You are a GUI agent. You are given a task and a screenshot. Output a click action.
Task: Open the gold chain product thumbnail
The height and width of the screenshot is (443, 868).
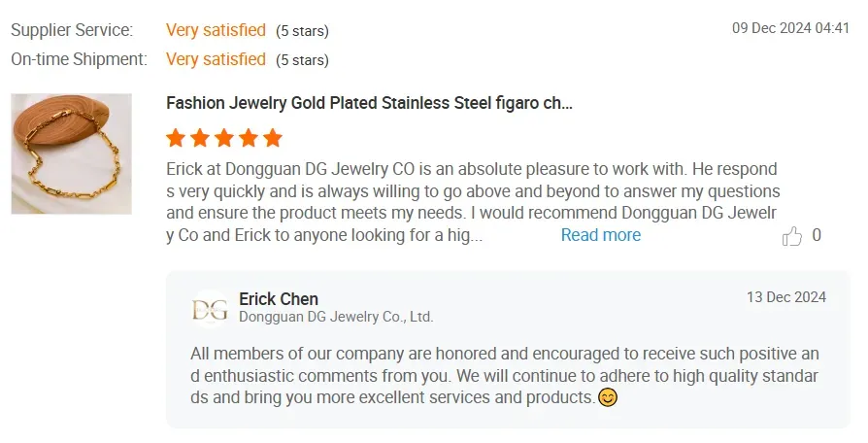[x=72, y=153]
